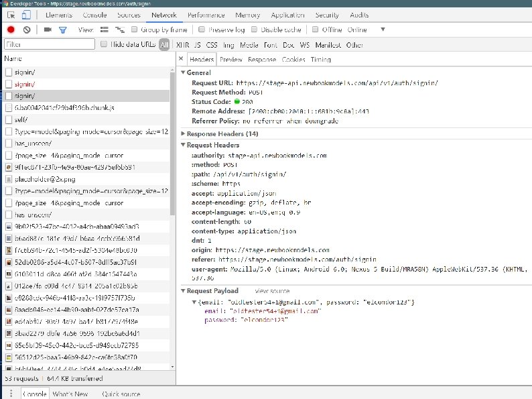Click the capture screenshots camera icon
This screenshot has width=532, height=399.
point(47,30)
